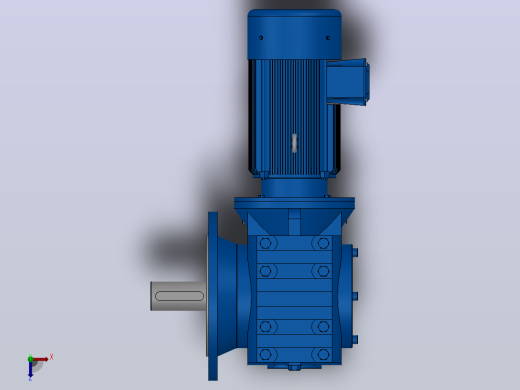
Task: Click the red X axis of the orientation triad
Action: point(41,359)
